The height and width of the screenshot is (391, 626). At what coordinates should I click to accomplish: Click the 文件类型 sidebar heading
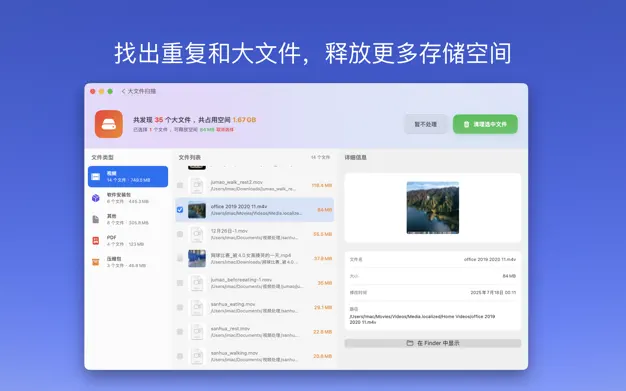tap(102, 157)
